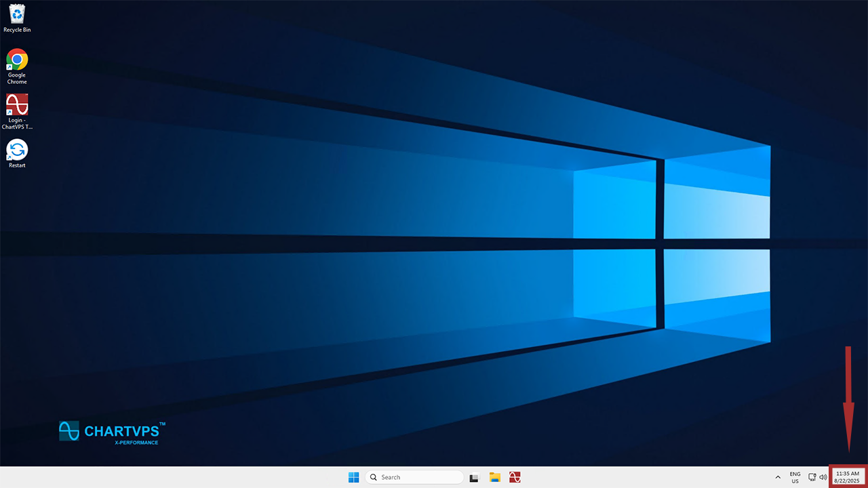Expand the hidden system tray icons chevron
Screen dimensions: 868x488
(x=778, y=477)
